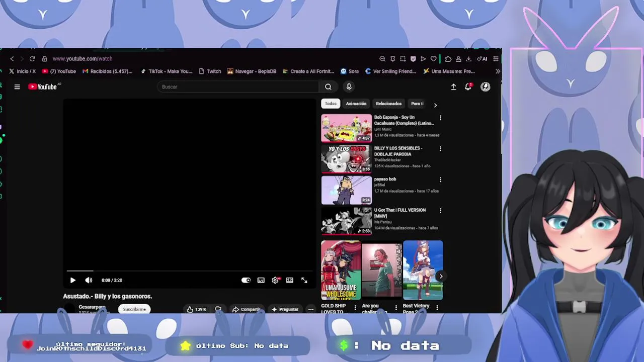This screenshot has height=362, width=644.
Task: Select the Relacionados filter chip
Action: pyautogui.click(x=388, y=104)
